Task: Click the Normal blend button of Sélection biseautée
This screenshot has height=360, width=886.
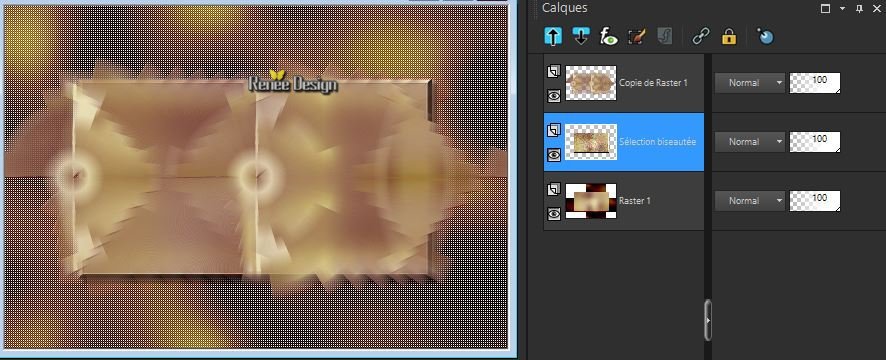Action: pos(750,142)
